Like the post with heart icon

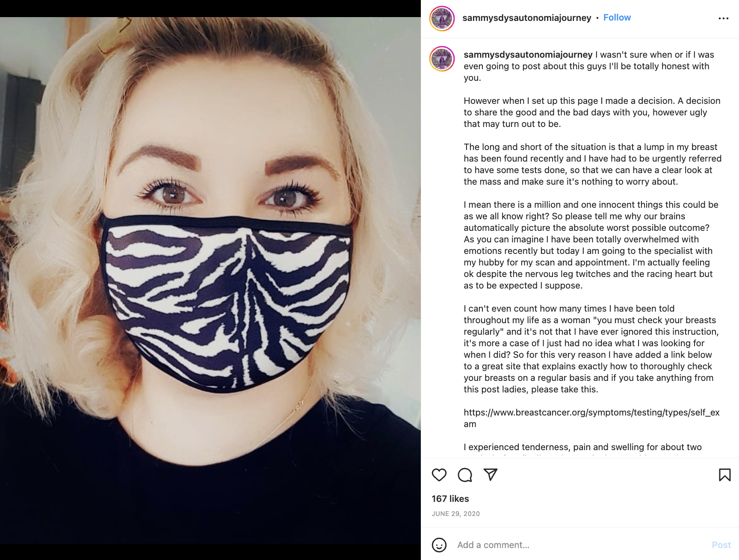click(x=439, y=475)
